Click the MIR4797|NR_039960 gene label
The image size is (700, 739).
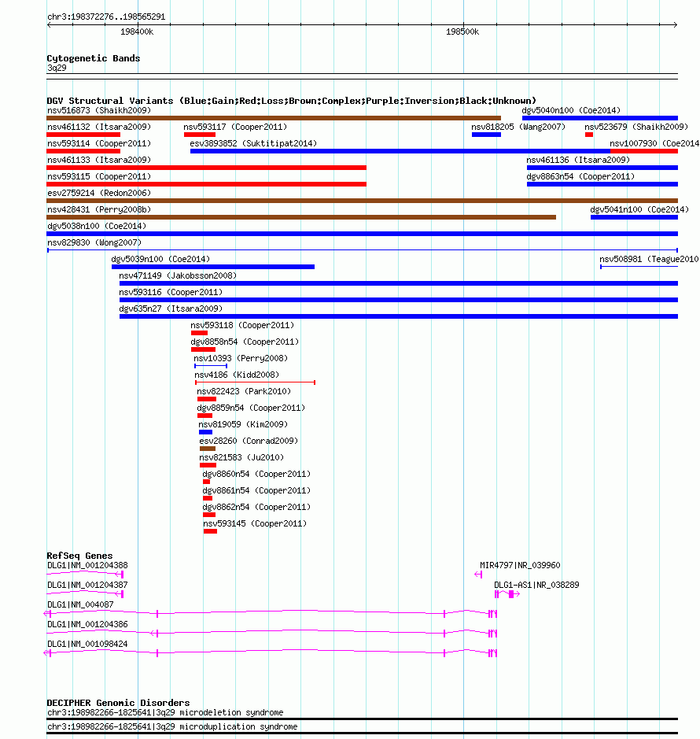point(520,565)
